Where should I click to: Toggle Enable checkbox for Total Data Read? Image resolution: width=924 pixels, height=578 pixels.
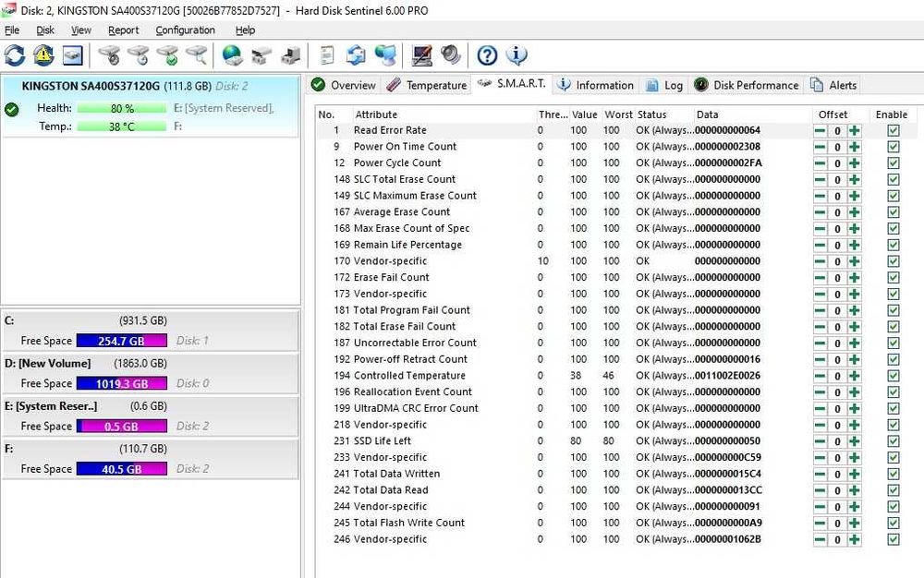pyautogui.click(x=894, y=490)
